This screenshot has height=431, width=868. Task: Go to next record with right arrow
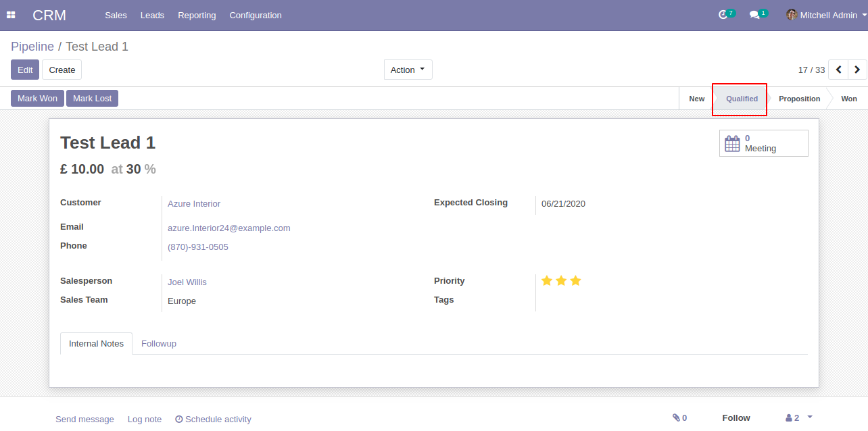click(857, 70)
